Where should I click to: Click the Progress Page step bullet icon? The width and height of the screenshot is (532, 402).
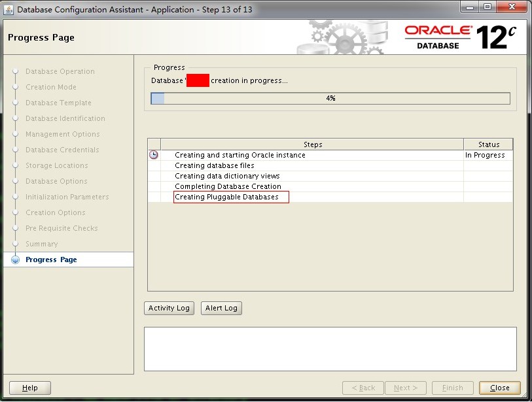(x=15, y=260)
